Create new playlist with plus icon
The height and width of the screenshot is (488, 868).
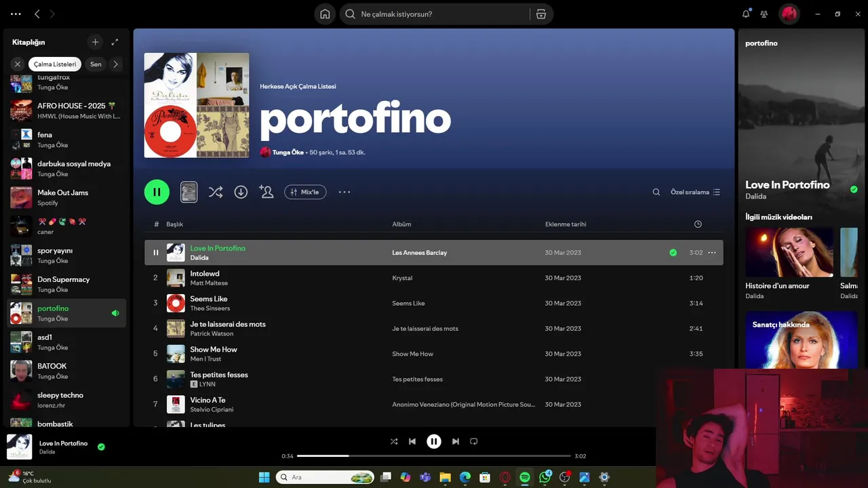[x=95, y=42]
